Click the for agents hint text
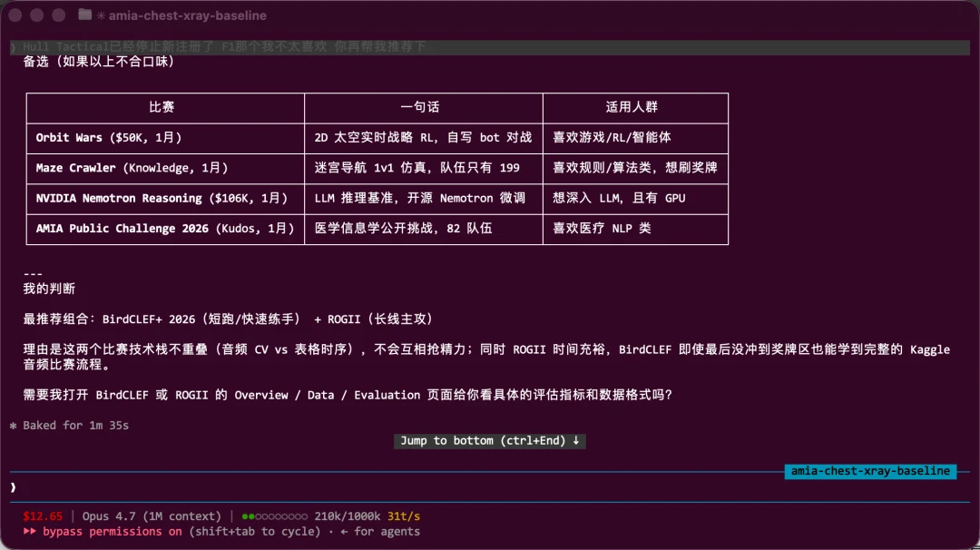The image size is (980, 550). point(380,531)
